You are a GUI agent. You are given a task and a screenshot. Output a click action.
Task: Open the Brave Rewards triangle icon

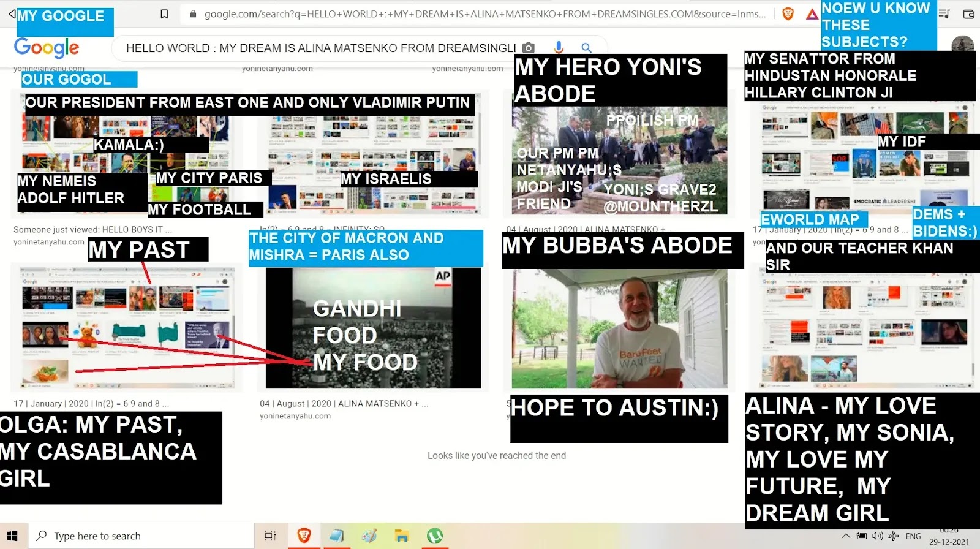812,14
